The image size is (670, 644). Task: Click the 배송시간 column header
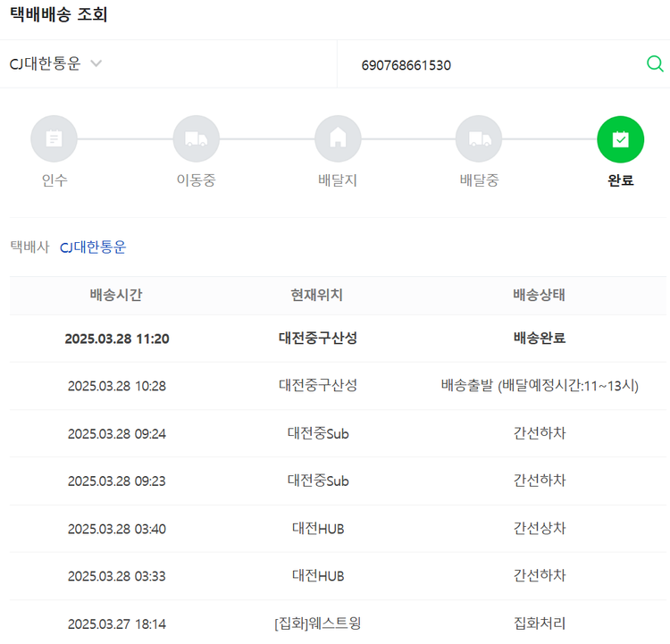[x=116, y=296]
